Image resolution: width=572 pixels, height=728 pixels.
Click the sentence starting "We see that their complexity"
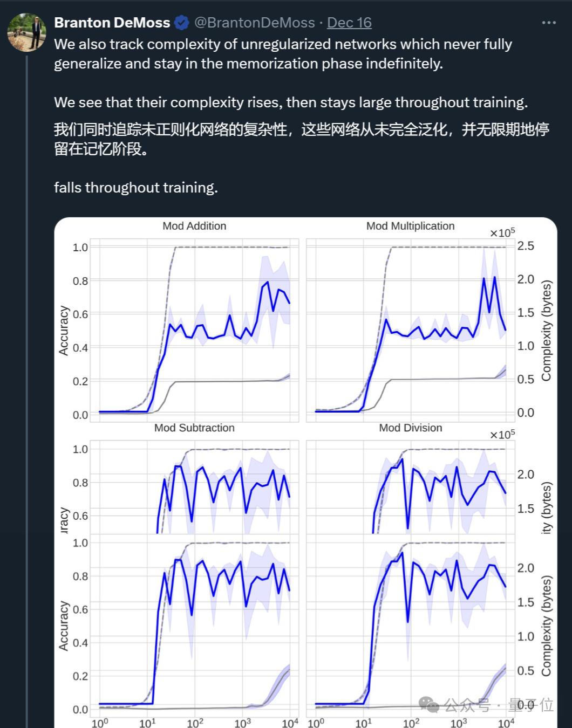point(291,102)
